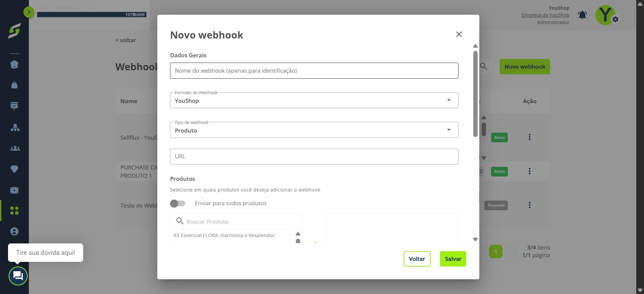
Task: Open the home icon in the sidebar
Action: (14, 64)
